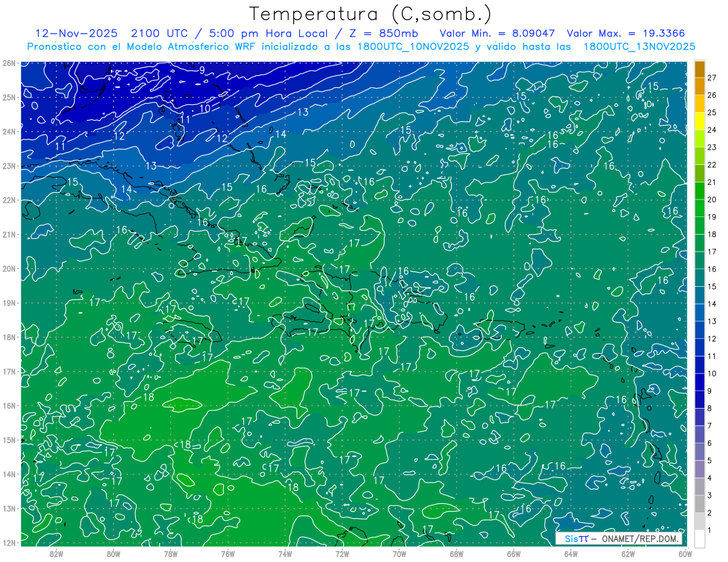Click the '64W' longitude axis label
728x562 pixels.
[571, 554]
